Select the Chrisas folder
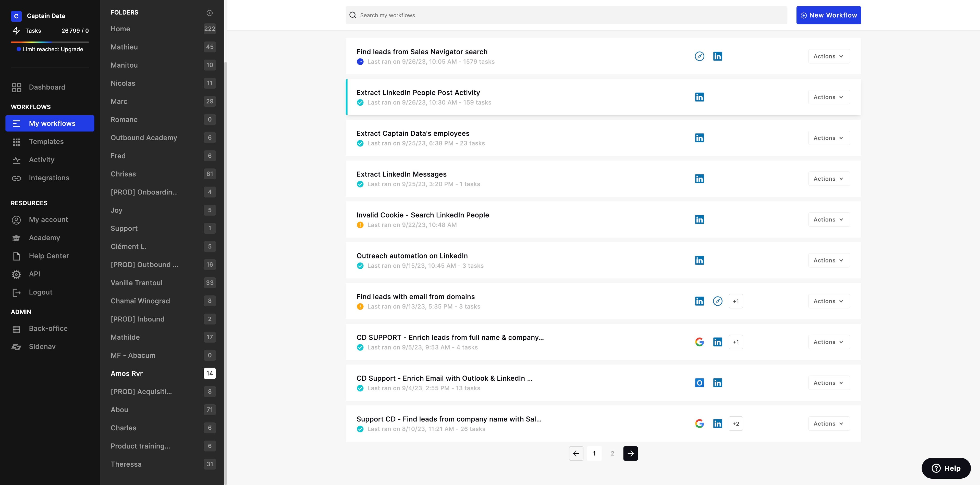The image size is (980, 485). (123, 174)
